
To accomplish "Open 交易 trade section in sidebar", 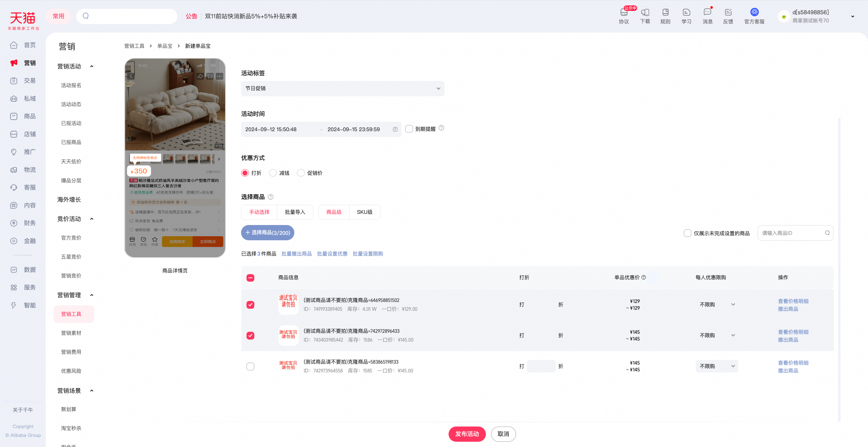I will 23,81.
